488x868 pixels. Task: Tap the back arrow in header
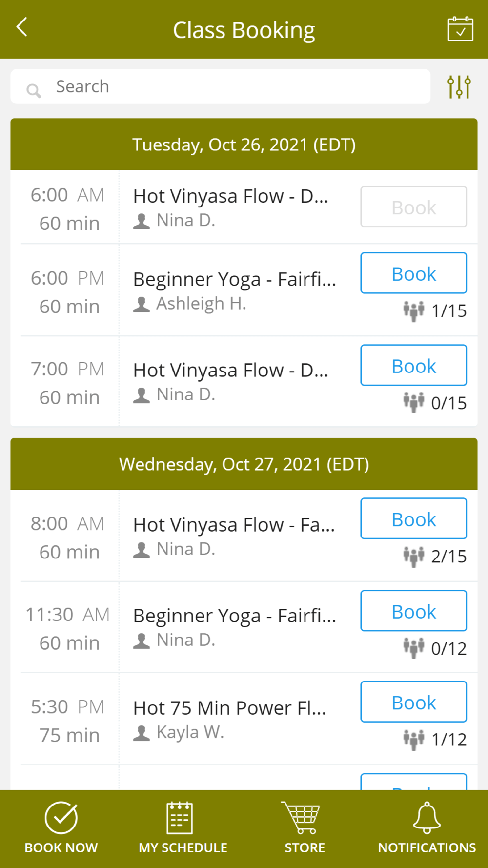(22, 27)
